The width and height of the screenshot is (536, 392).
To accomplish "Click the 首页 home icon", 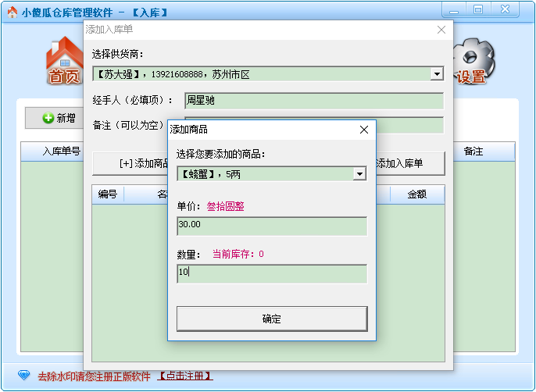I will (x=64, y=61).
